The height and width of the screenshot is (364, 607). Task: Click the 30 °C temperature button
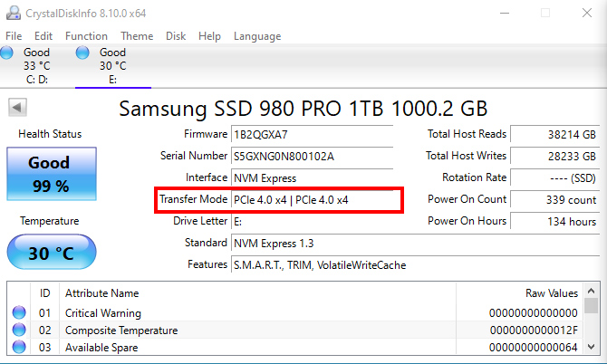51,254
